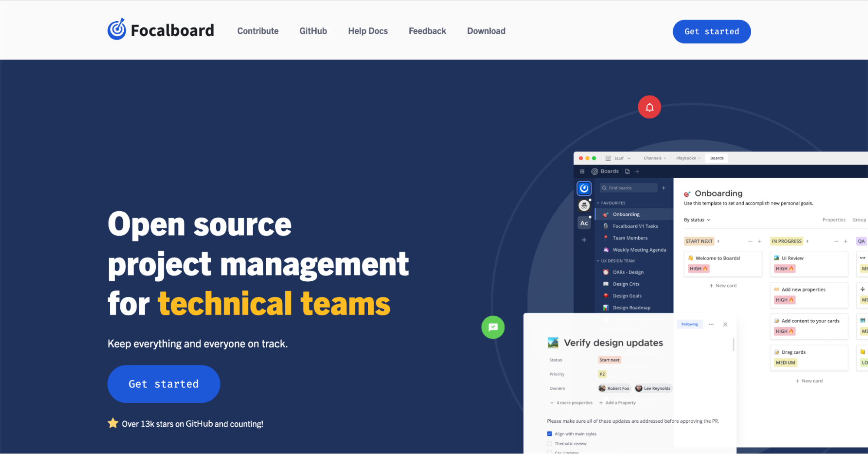Click the green chat message icon
Image resolution: width=868 pixels, height=454 pixels.
coord(493,327)
